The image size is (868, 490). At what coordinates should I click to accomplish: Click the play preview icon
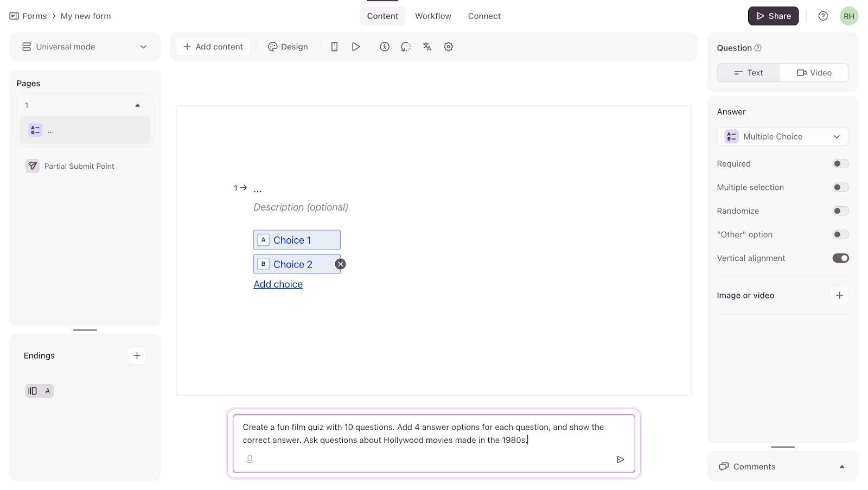[x=356, y=47]
